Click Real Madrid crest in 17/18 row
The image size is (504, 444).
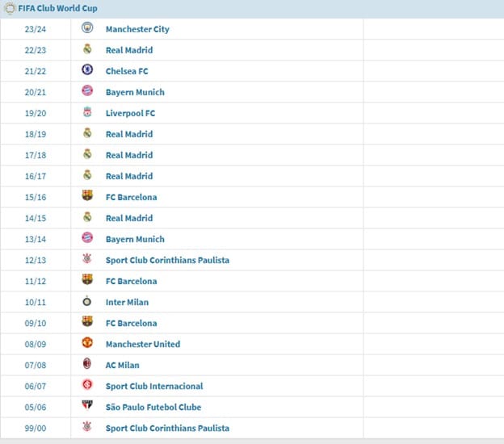point(87,153)
